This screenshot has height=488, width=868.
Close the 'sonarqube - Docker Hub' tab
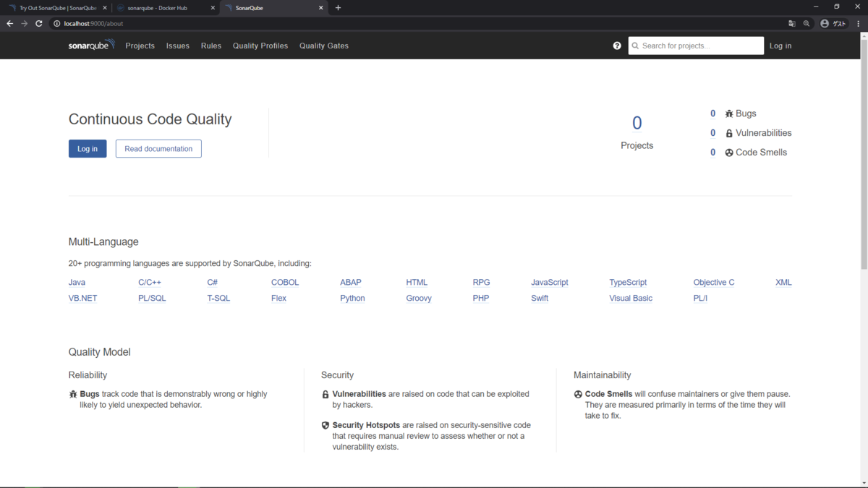click(x=213, y=8)
